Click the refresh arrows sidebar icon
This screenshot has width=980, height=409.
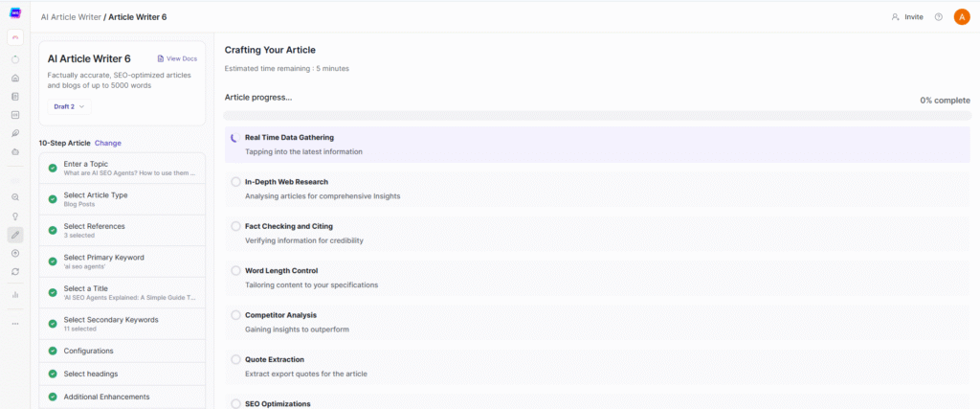coord(15,272)
